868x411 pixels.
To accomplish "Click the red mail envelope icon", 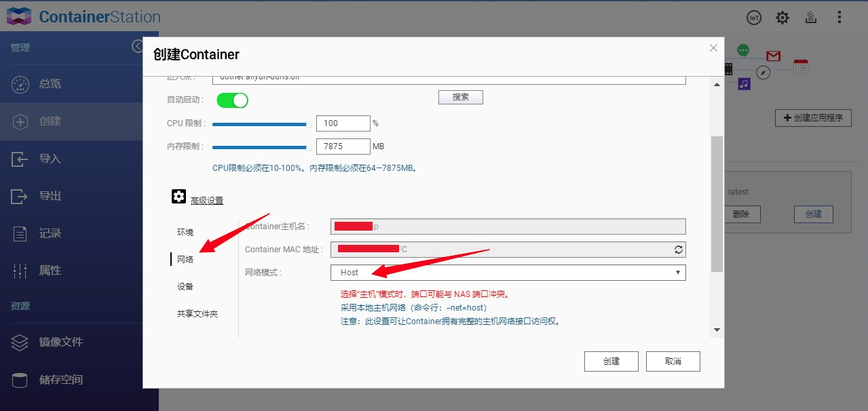I will click(x=773, y=56).
